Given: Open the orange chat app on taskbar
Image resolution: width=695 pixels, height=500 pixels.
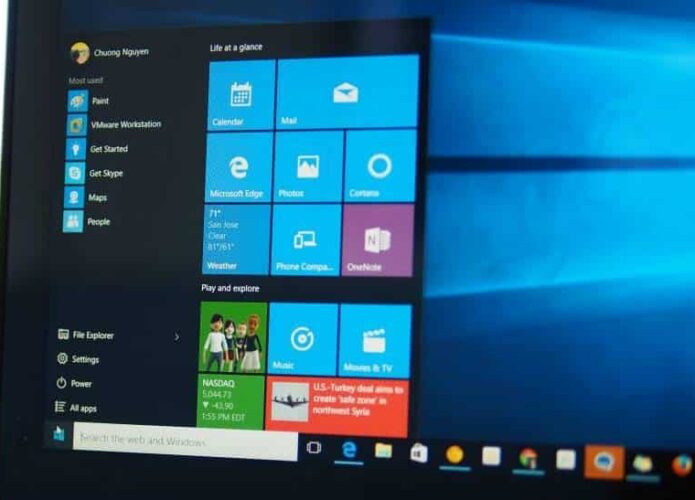Looking at the screenshot, I should point(604,462).
